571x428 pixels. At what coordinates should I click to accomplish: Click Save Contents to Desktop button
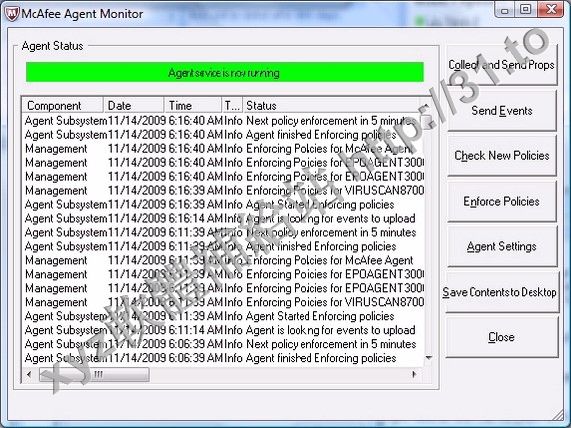coord(502,292)
